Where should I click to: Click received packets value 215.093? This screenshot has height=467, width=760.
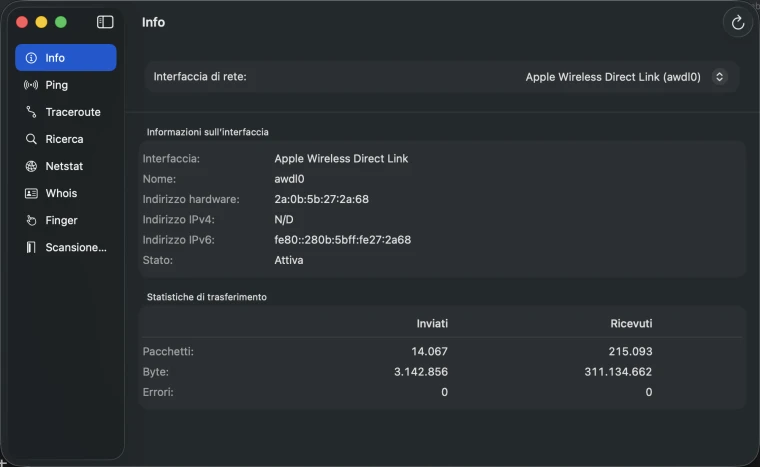tap(630, 351)
